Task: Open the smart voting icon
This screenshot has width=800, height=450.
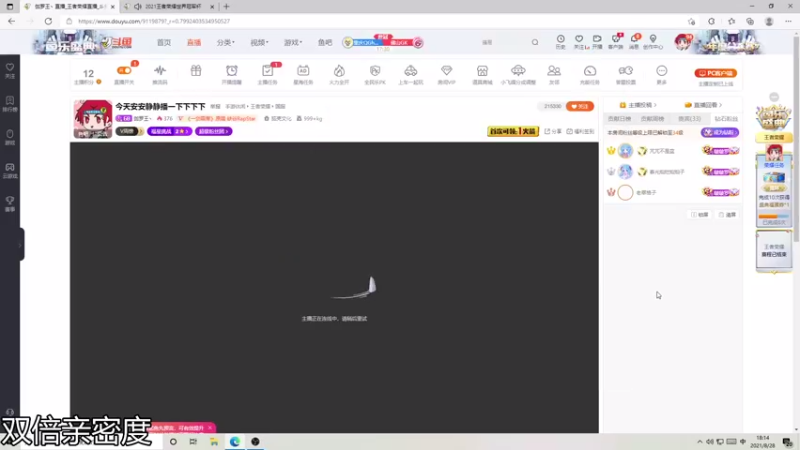Action: click(626, 70)
